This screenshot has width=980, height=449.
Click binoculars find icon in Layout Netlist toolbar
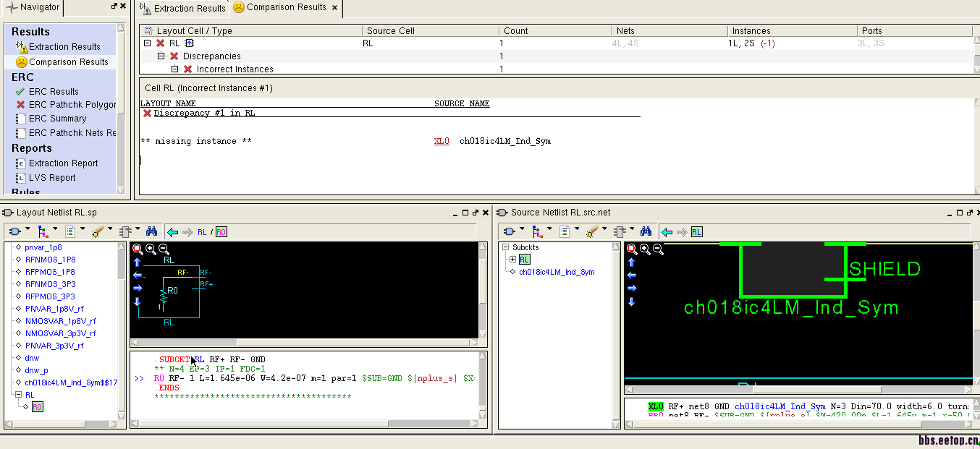pos(152,231)
